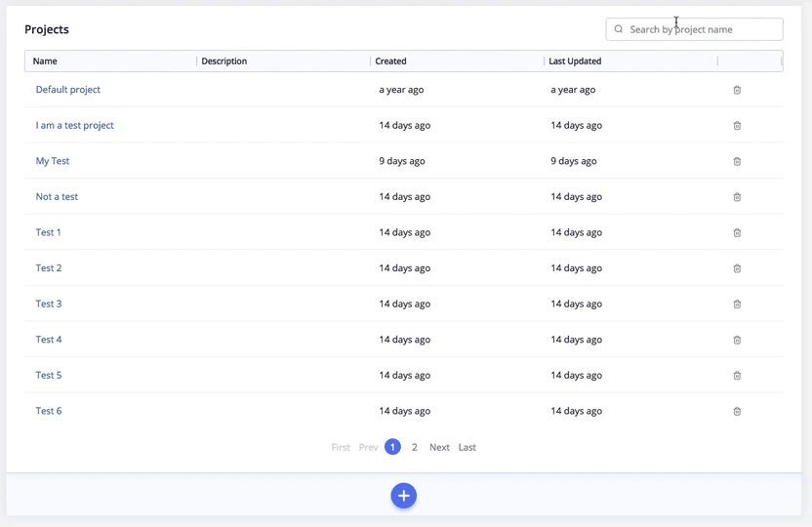The image size is (812, 527).
Task: Click the trash icon in Not a test row
Action: (x=737, y=197)
